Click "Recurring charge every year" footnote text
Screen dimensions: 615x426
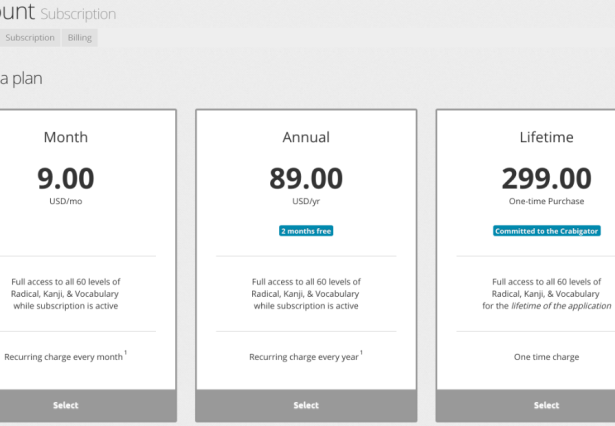click(304, 356)
